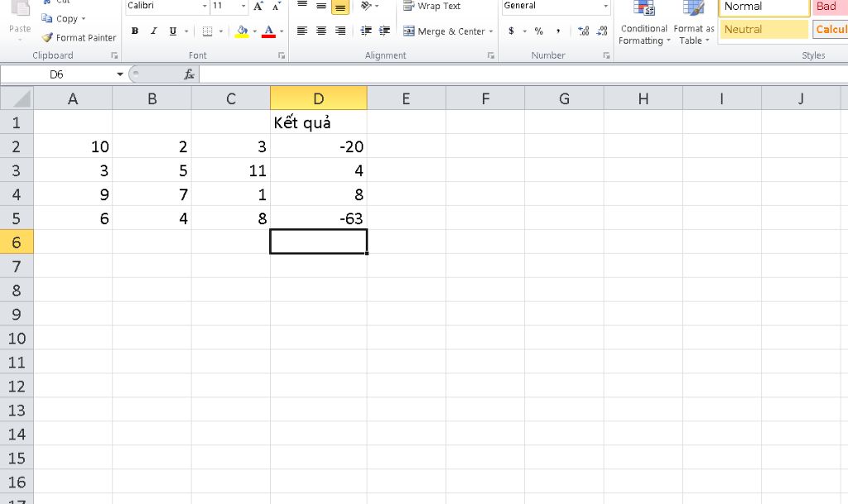This screenshot has width=848, height=504.
Task: Apply Accounting dollar format
Action: point(511,31)
